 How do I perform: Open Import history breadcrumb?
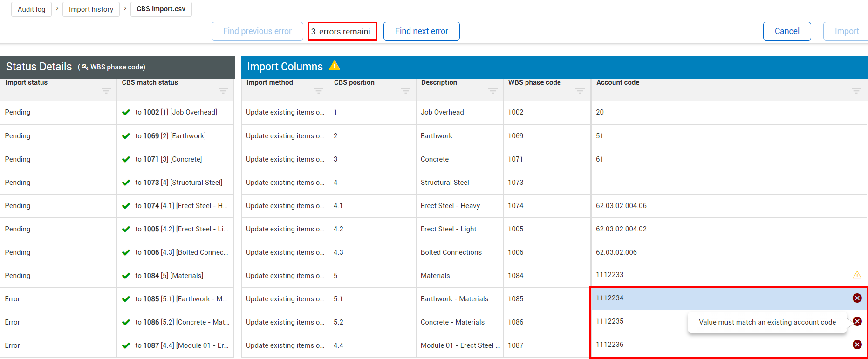tap(91, 9)
